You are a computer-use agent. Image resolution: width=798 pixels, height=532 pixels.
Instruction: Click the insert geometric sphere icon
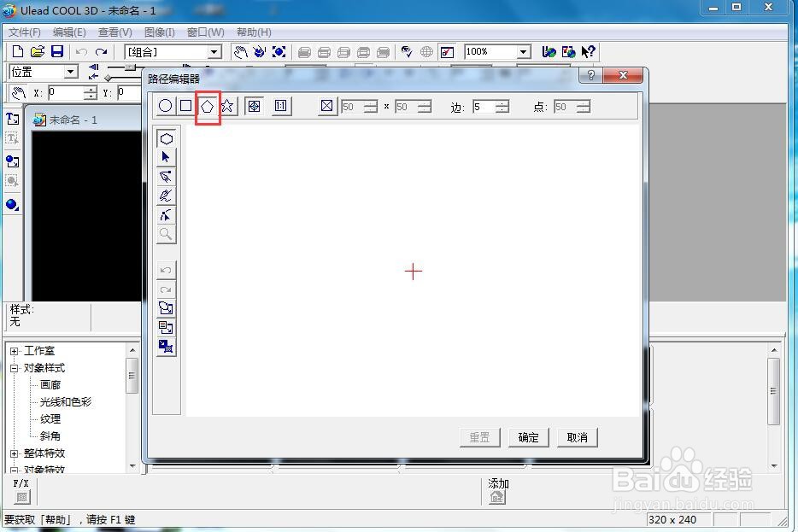(12, 204)
